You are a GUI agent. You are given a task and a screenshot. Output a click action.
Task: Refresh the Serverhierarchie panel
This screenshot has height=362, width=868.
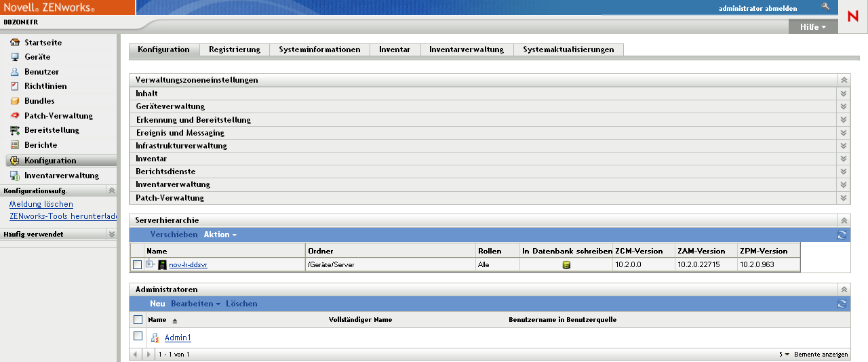coord(842,235)
